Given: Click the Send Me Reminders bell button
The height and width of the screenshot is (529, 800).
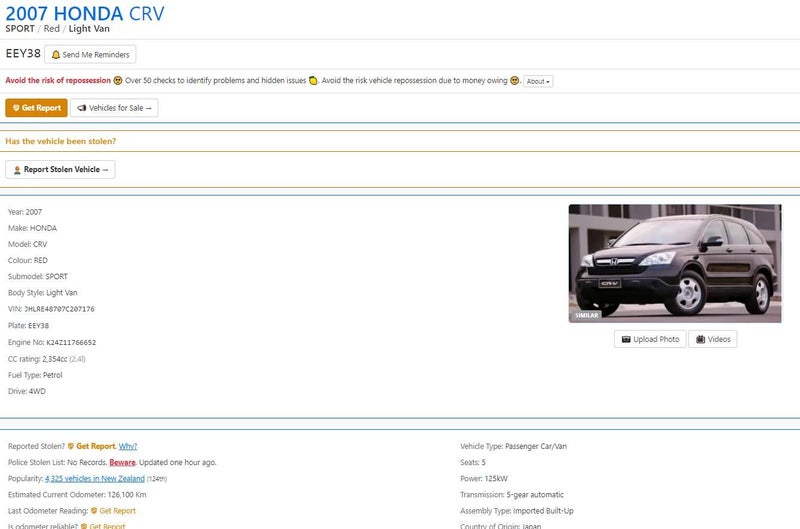Looking at the screenshot, I should click(91, 54).
